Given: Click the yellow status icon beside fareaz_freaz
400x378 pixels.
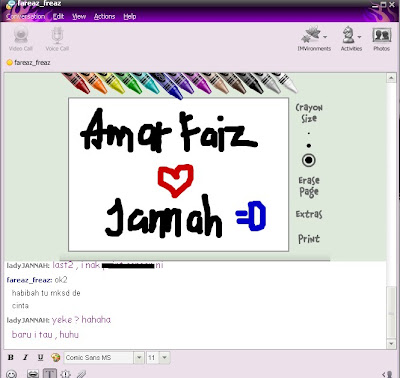Looking at the screenshot, I should tap(10, 62).
